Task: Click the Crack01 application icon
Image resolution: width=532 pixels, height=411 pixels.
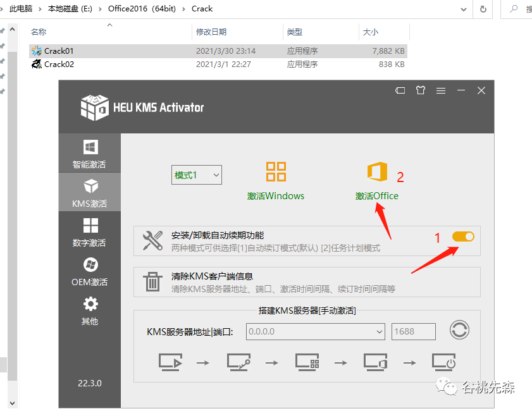Action: 37,51
